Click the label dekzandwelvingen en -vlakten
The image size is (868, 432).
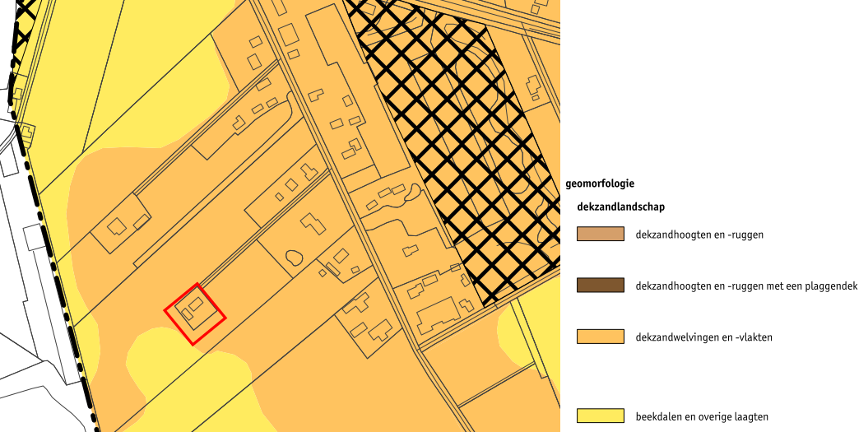click(x=703, y=337)
